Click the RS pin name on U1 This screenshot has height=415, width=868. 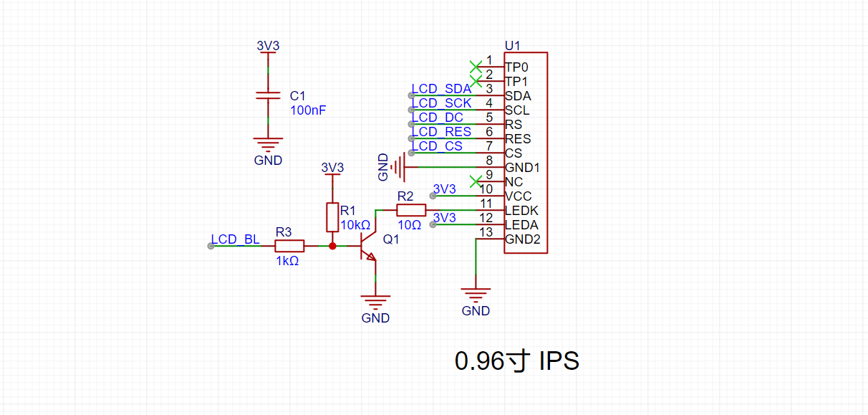click(x=513, y=125)
